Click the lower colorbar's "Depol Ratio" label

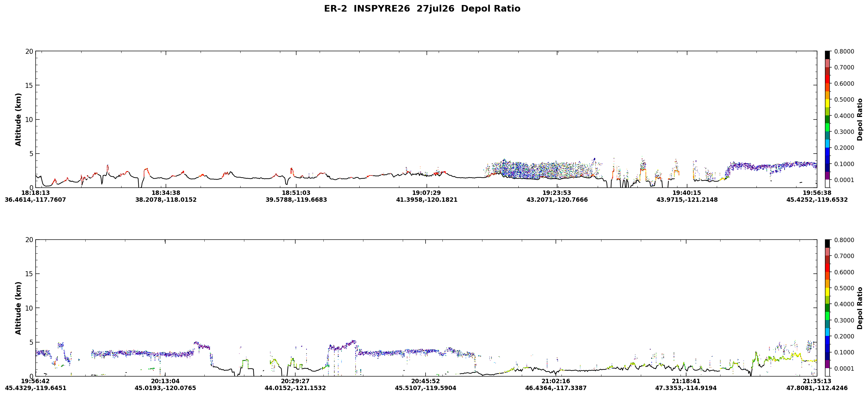tap(860, 308)
